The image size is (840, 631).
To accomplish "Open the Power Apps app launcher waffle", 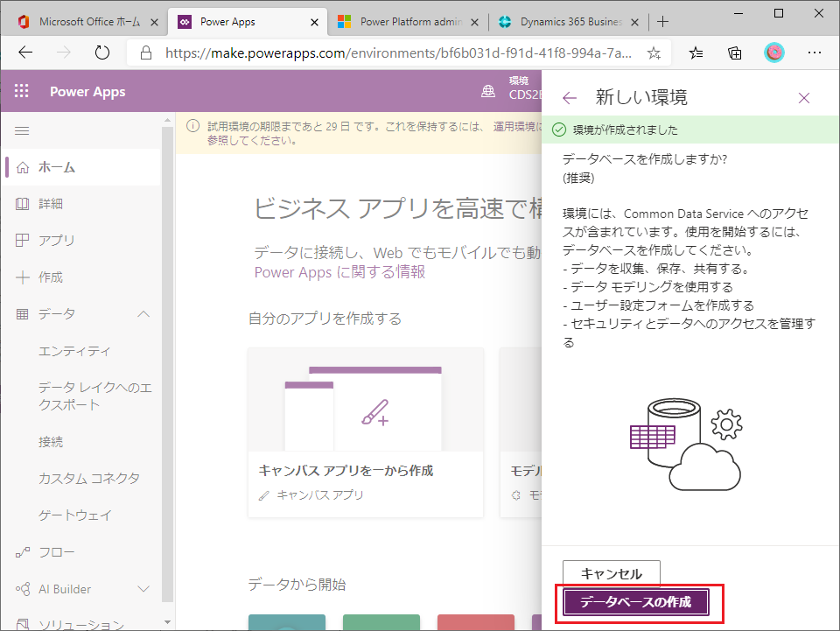I will click(21, 92).
